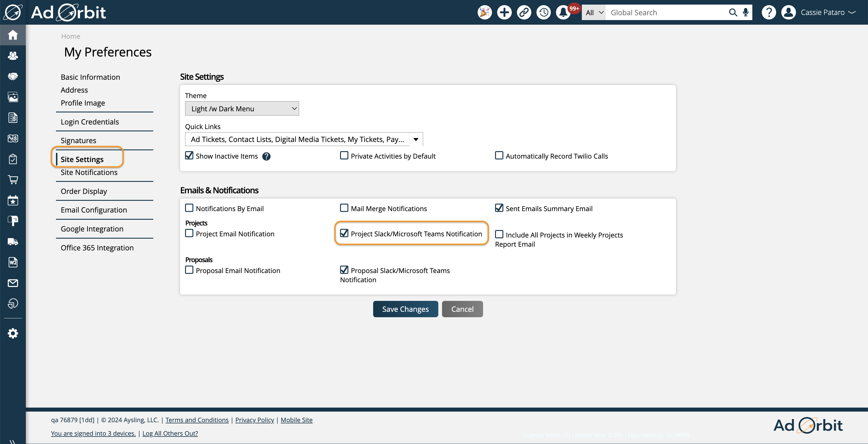This screenshot has width=868, height=444.
Task: Click Save Changes button
Action: tap(405, 309)
